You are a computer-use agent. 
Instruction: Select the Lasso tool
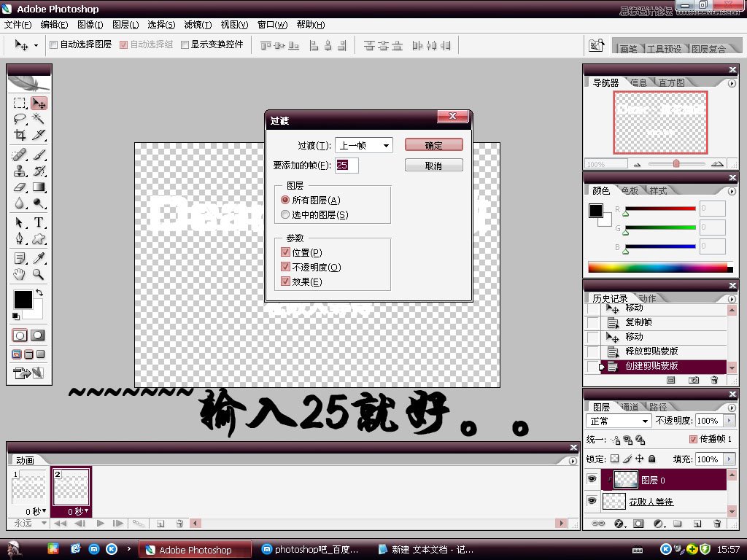[20, 118]
